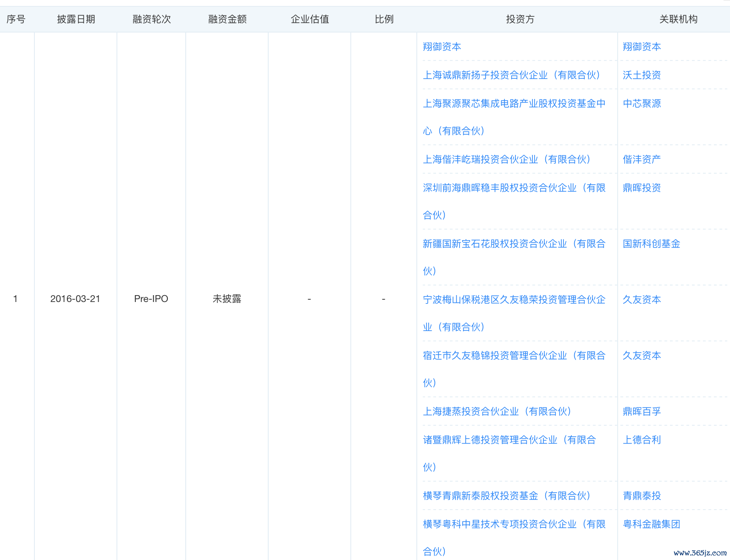The height and width of the screenshot is (560, 730).
Task: Open 上海聚源聚芯集成电路产业股权投资基金中心 investor link
Action: [514, 117]
